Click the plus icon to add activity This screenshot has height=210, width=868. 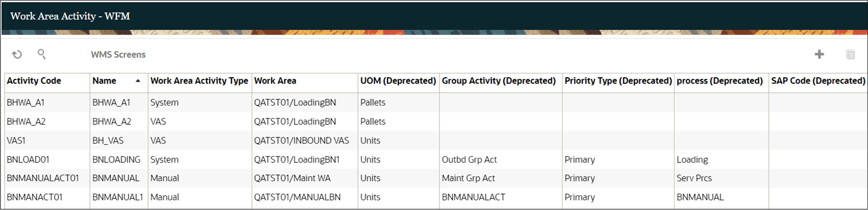[819, 54]
